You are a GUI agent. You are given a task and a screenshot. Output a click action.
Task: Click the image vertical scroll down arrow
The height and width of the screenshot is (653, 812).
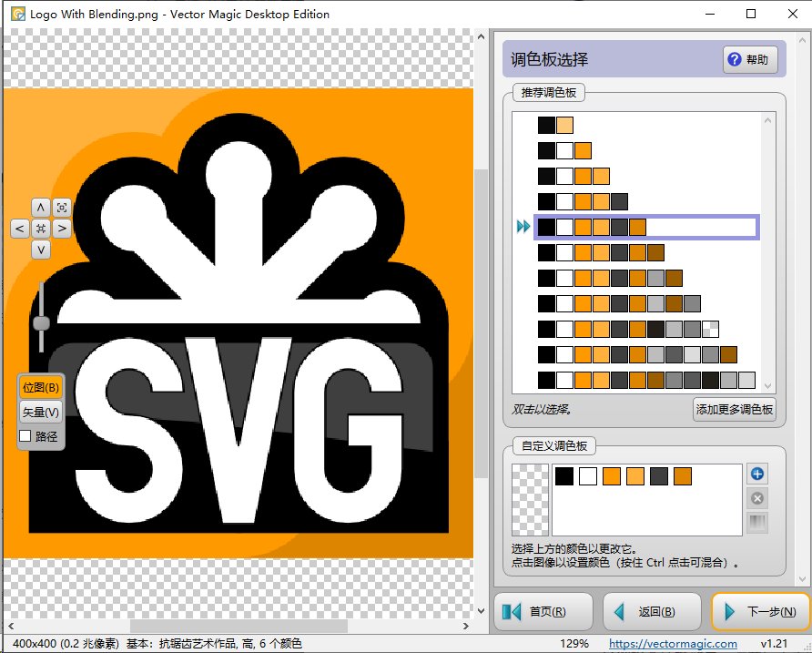[x=481, y=611]
